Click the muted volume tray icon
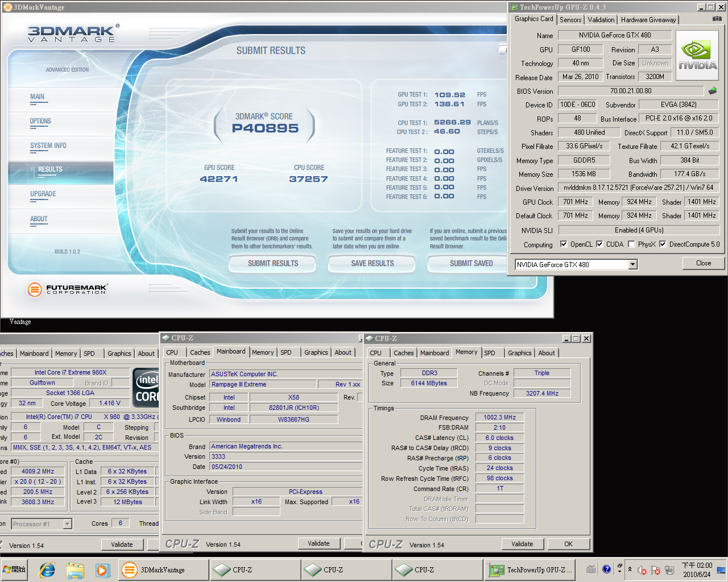Screen dimensions: 728x582 tap(642, 569)
